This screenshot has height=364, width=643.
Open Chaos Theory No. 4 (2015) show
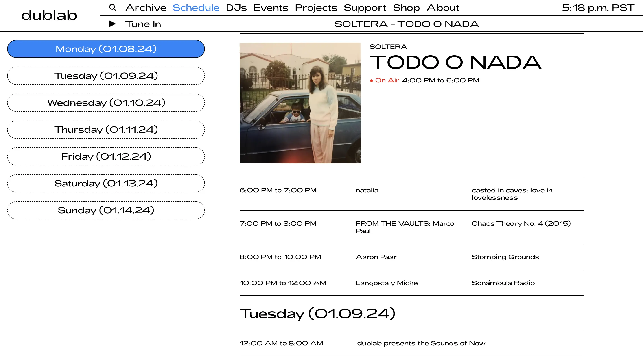[x=521, y=223]
